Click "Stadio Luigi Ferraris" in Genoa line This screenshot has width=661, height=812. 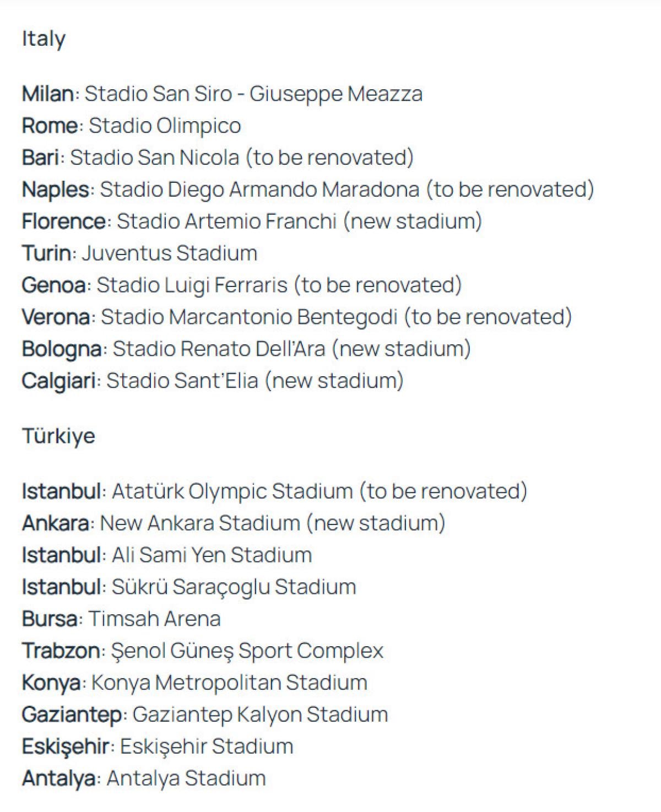click(x=192, y=285)
